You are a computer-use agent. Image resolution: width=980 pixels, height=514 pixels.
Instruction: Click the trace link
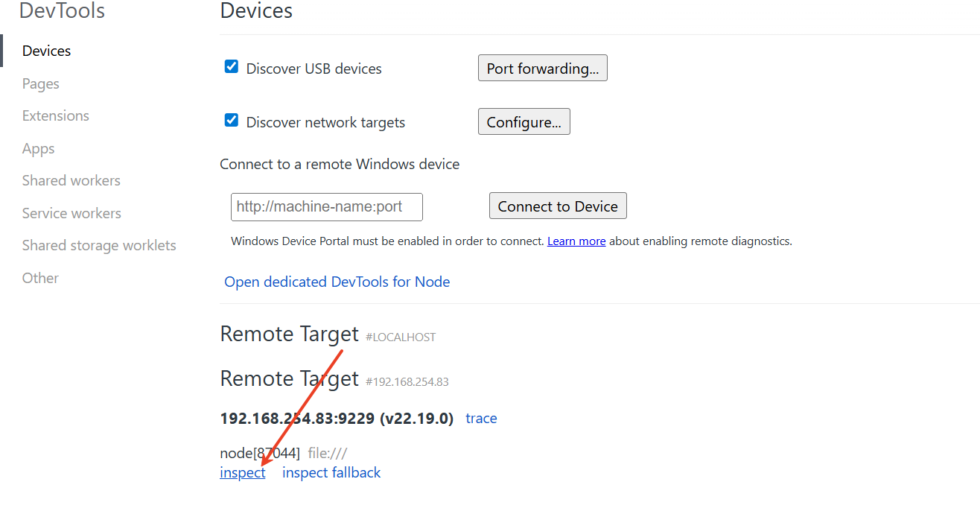481,419
